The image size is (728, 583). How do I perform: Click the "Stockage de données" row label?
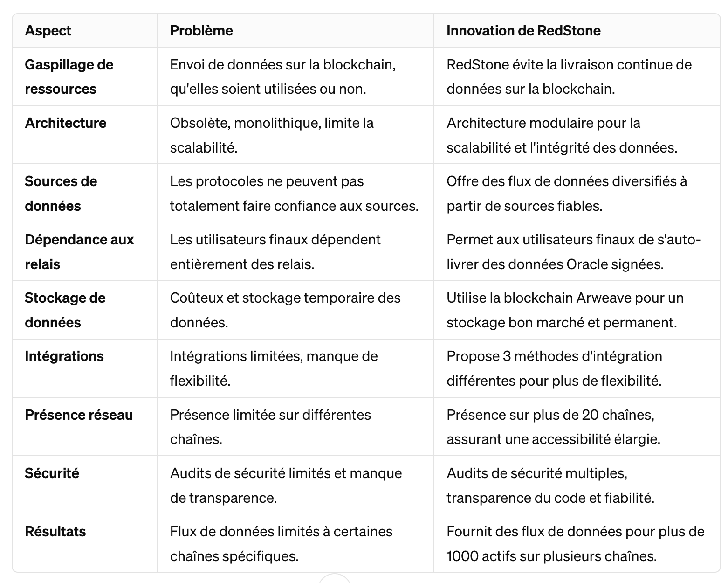(x=65, y=310)
